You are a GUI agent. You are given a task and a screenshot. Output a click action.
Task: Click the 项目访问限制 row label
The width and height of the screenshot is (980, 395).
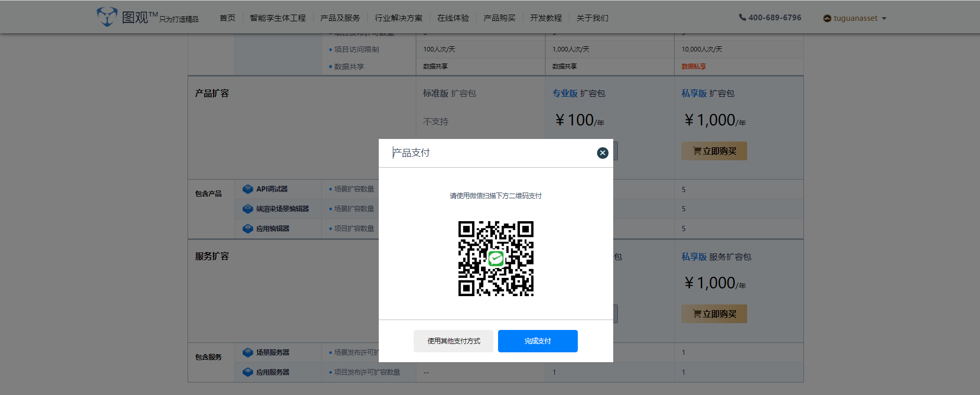pos(356,49)
